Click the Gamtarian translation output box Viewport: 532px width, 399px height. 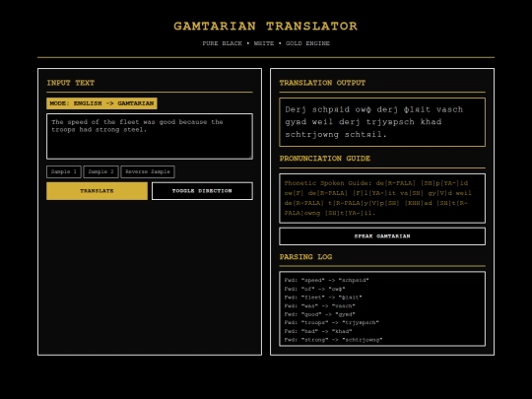[382, 122]
